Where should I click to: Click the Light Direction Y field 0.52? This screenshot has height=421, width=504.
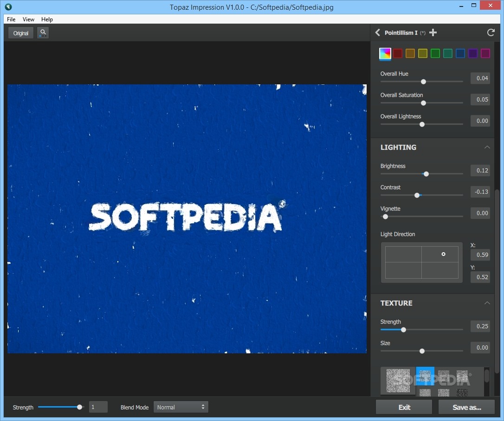click(x=480, y=277)
